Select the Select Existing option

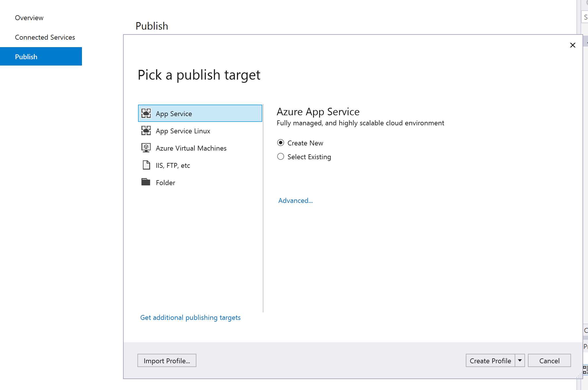coord(281,156)
